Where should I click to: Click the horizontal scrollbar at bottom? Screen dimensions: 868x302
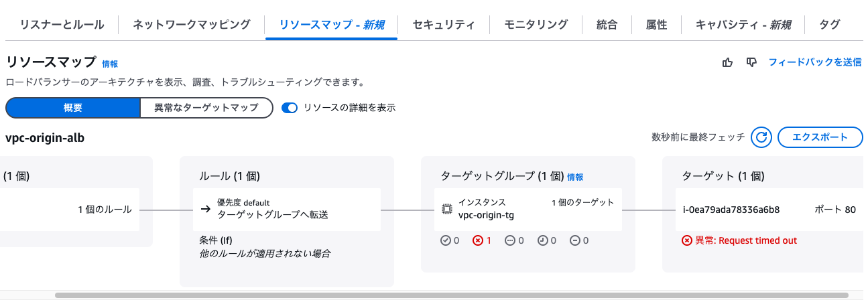(451, 295)
